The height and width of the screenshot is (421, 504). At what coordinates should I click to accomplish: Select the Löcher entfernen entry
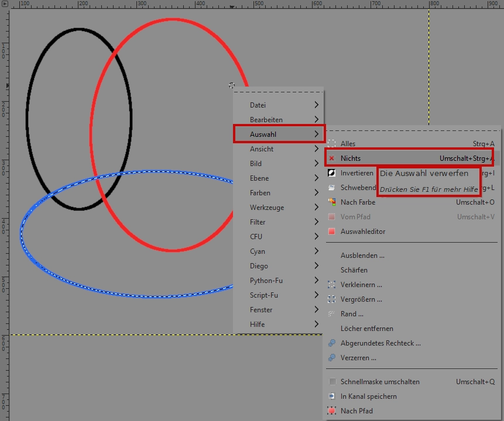coord(366,329)
